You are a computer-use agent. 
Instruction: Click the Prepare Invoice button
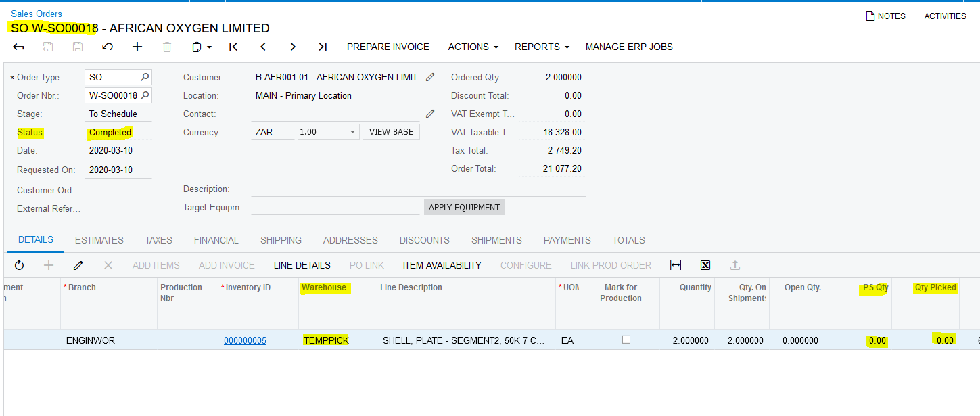(388, 47)
